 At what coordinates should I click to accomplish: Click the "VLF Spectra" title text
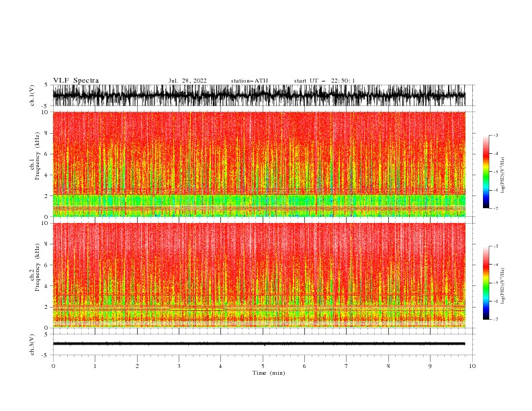click(76, 81)
